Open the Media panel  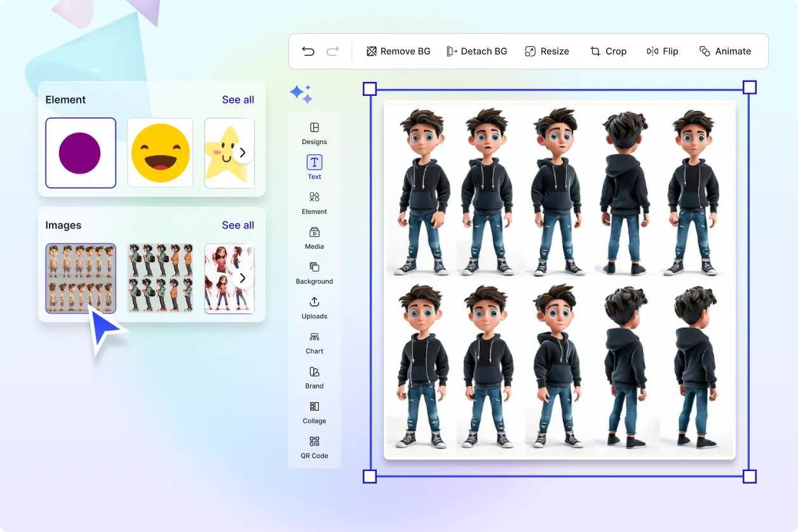pyautogui.click(x=314, y=237)
